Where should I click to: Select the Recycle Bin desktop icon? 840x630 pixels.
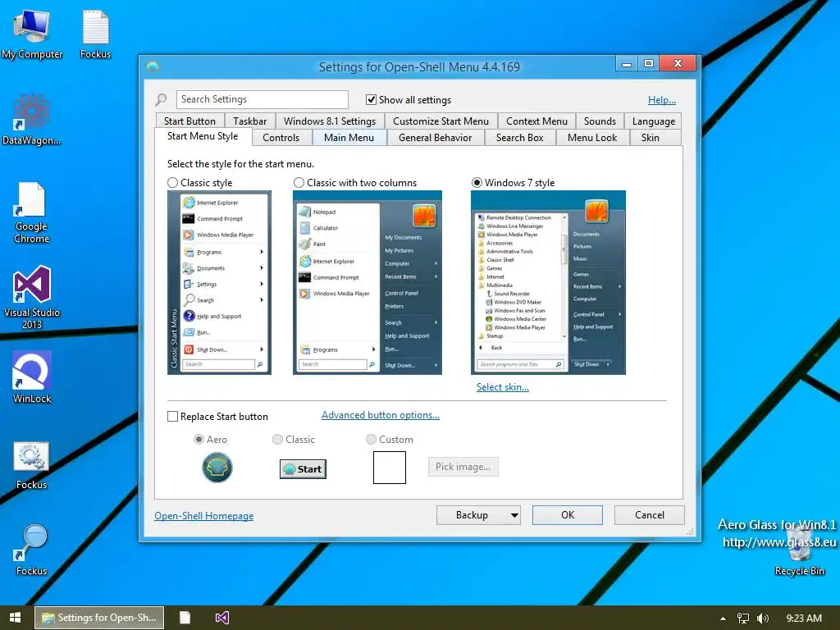(799, 552)
